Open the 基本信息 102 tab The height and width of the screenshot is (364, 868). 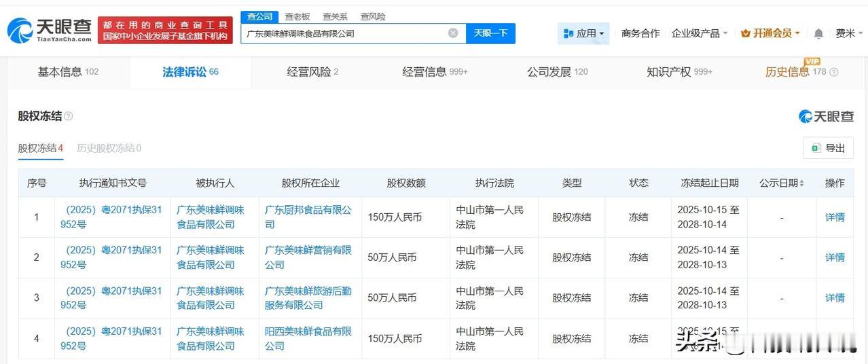click(68, 71)
